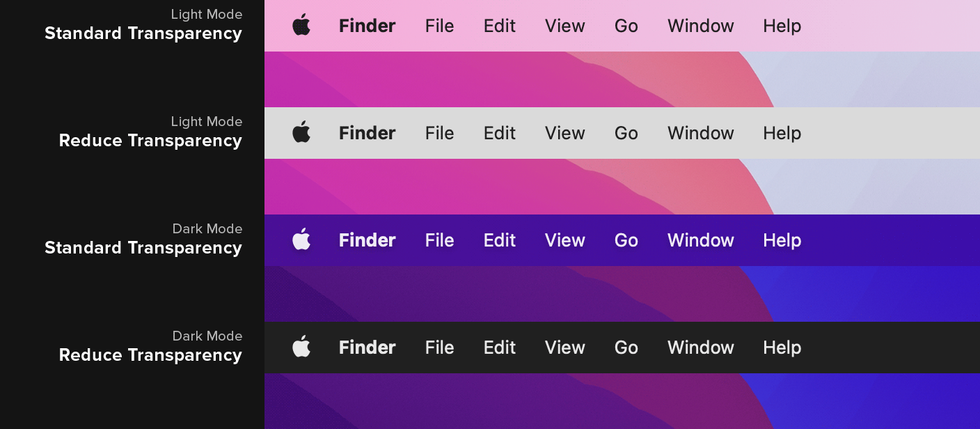Open Help menu in Dark Mode Reduce Transparency bar
The width and height of the screenshot is (980, 429).
pyautogui.click(x=782, y=348)
